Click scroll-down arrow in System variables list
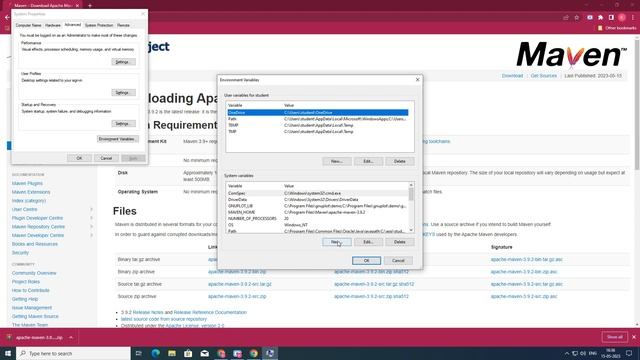The width and height of the screenshot is (640, 360). [411, 230]
